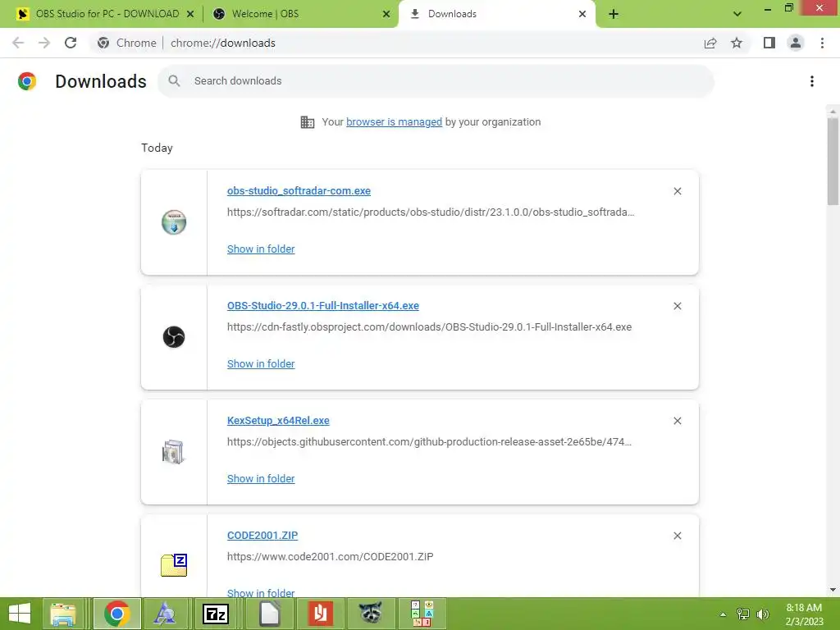Viewport: 840px width, 630px height.
Task: Focus the Search downloads field
Action: 436,81
